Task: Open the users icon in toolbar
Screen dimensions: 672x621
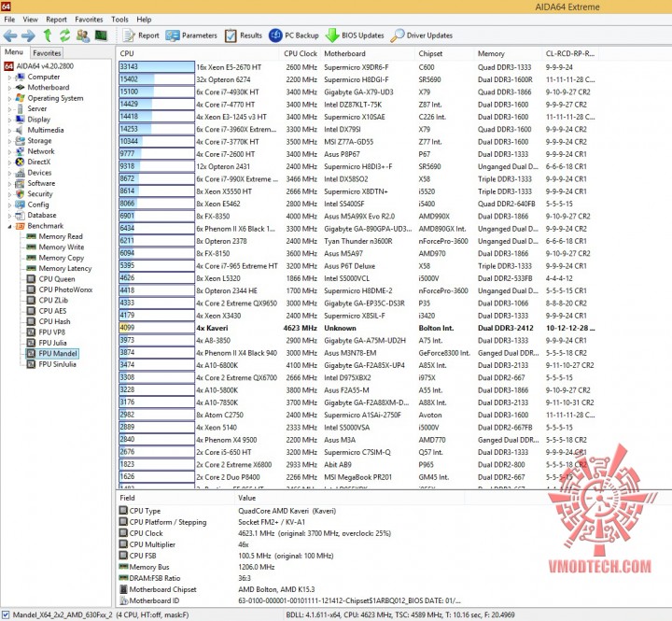Action: tap(83, 35)
